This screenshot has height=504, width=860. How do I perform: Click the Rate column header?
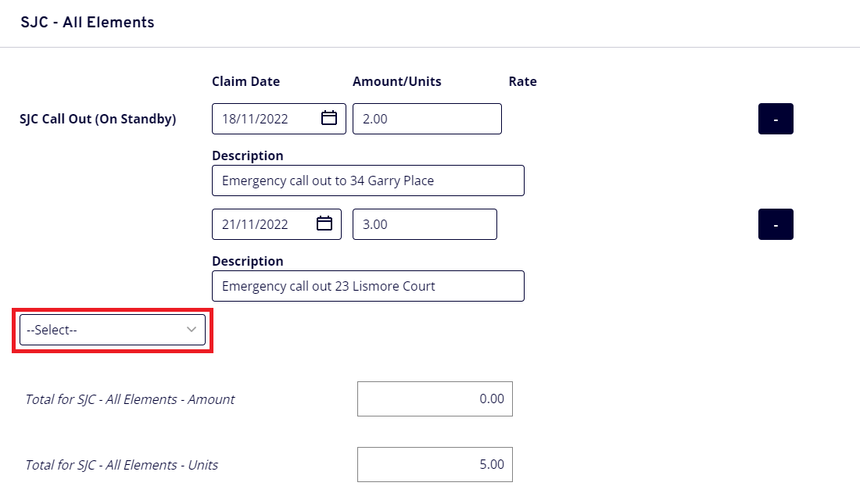[522, 81]
